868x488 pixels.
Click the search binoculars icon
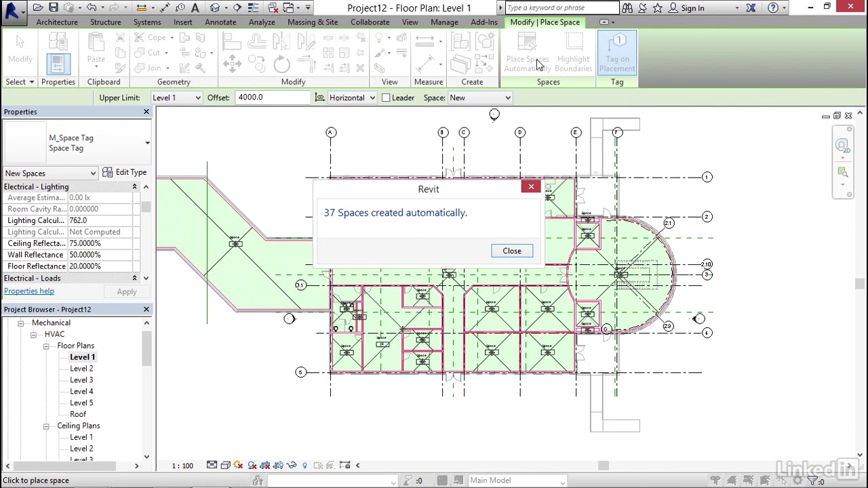[x=627, y=8]
